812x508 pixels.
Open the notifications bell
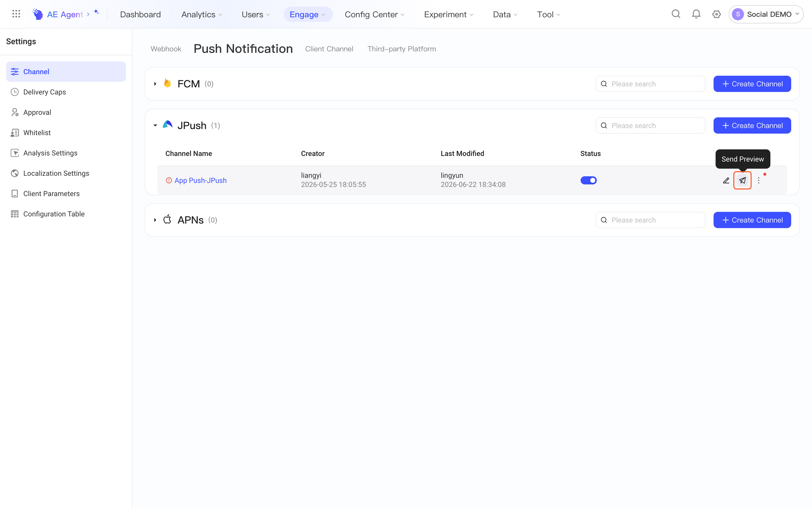[696, 14]
